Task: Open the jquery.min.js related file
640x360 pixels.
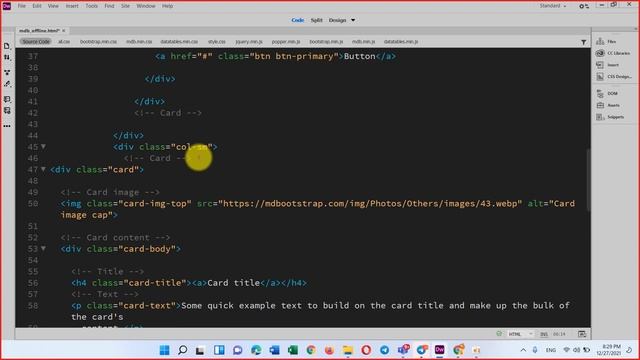Action: coord(249,42)
